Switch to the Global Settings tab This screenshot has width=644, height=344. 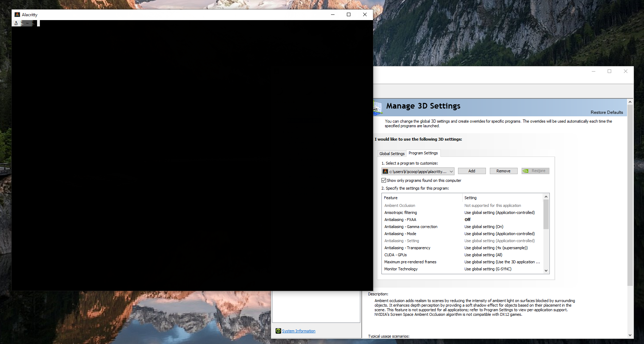point(392,153)
